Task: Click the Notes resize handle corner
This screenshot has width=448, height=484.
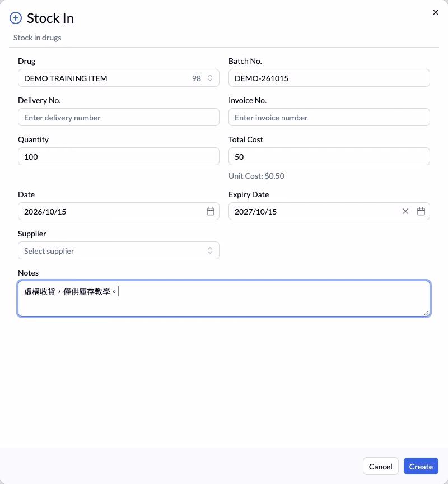Action: pos(426,313)
